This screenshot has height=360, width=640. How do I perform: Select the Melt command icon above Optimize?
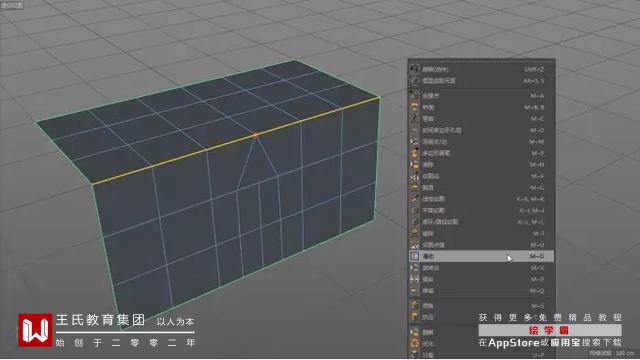(x=415, y=332)
